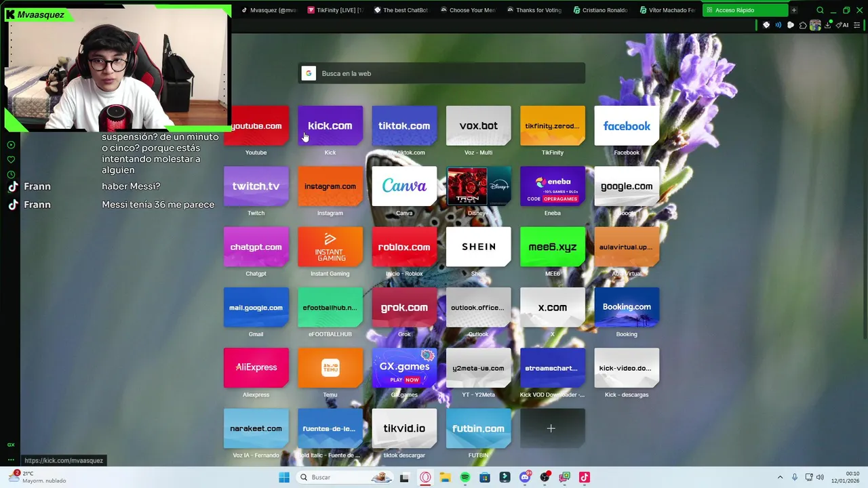Image resolution: width=868 pixels, height=488 pixels.
Task: Open the narakeet.com speed dial tile
Action: pos(256,428)
